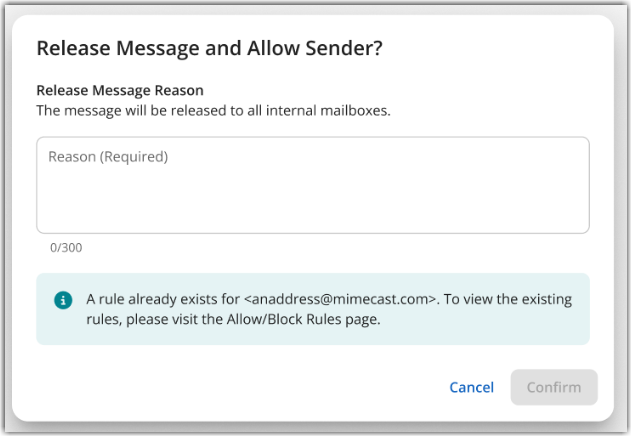Click the word 'Sender?' in the dialog title
632x437 pixels.
pos(345,47)
